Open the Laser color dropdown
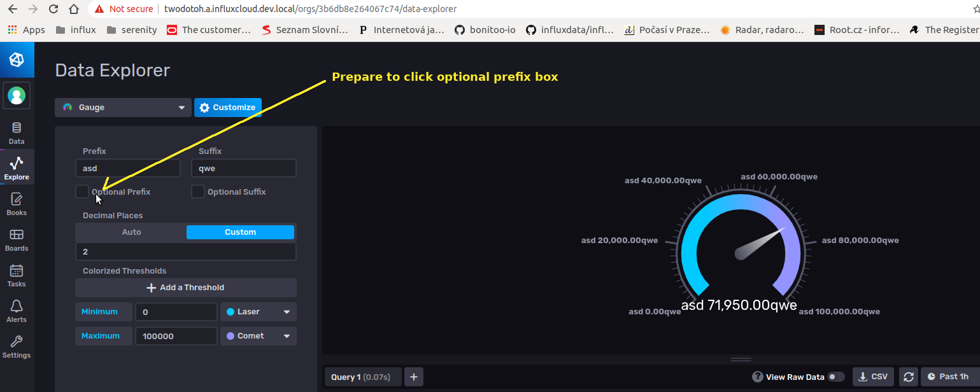This screenshot has width=980, height=392. [258, 312]
